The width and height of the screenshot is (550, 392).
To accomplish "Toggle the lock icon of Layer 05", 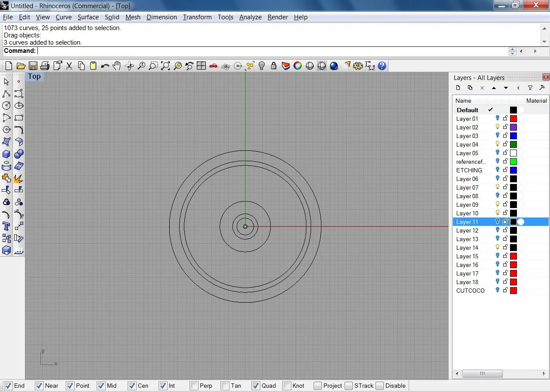I will [x=505, y=153].
